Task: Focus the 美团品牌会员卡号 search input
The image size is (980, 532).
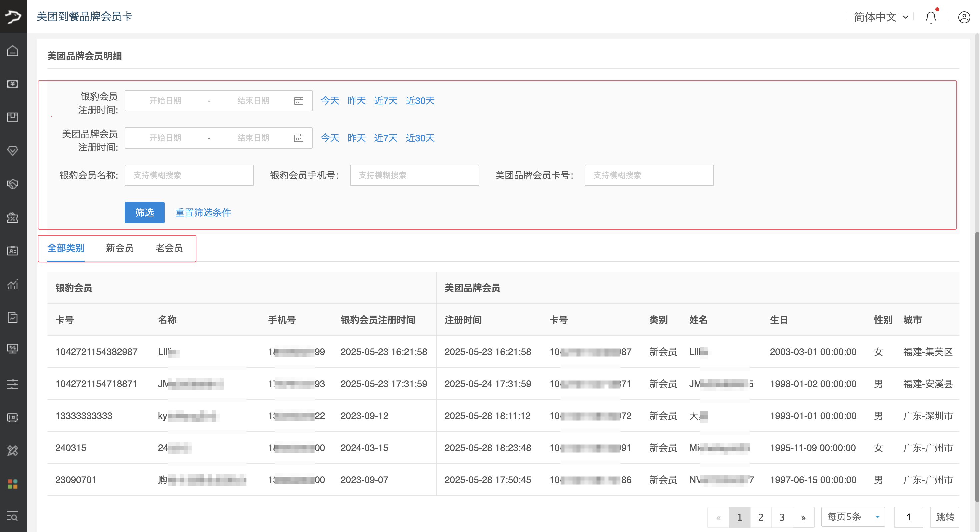Action: (x=649, y=175)
